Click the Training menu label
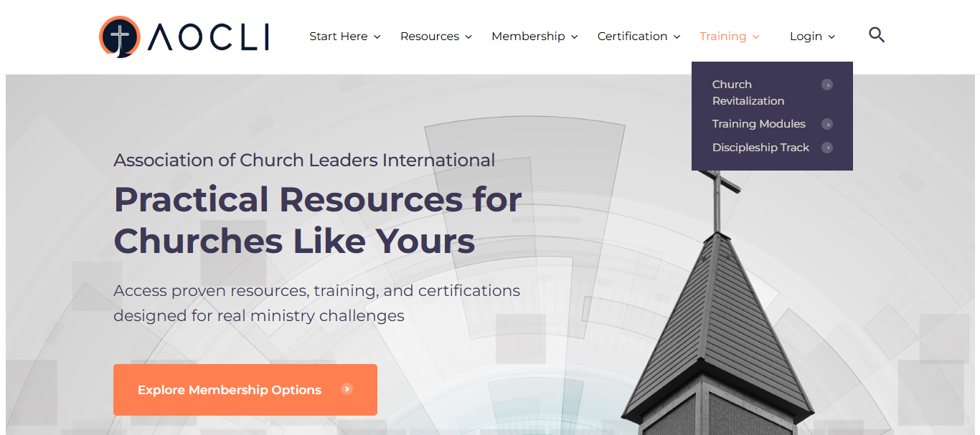980x435 pixels. (723, 36)
